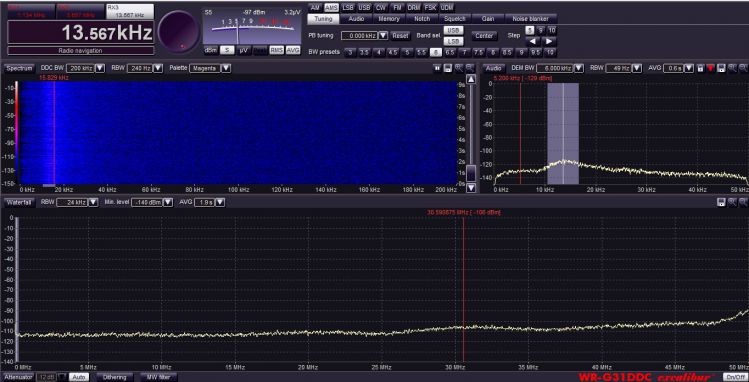Pause the spectrum waterfall display

[x=437, y=69]
